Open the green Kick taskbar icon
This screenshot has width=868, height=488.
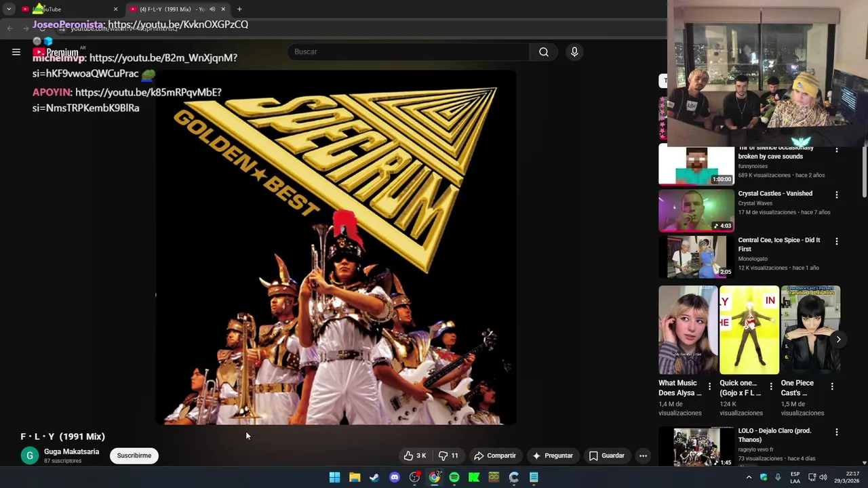[474, 477]
